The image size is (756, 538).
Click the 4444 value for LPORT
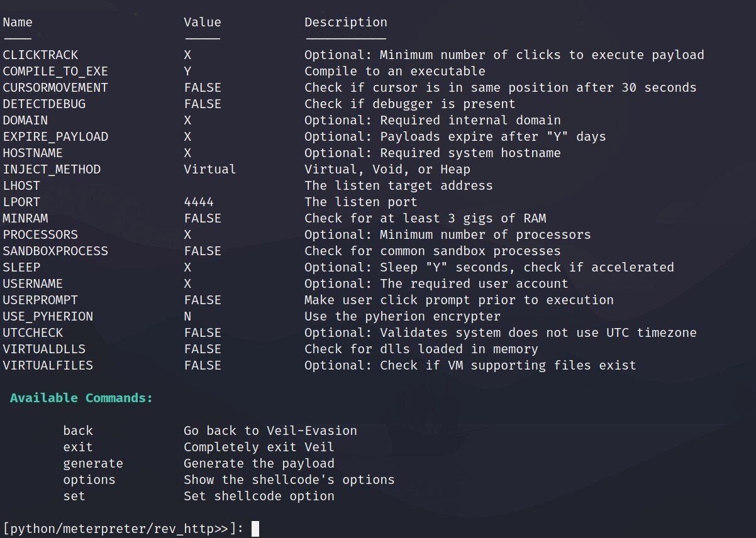point(199,202)
